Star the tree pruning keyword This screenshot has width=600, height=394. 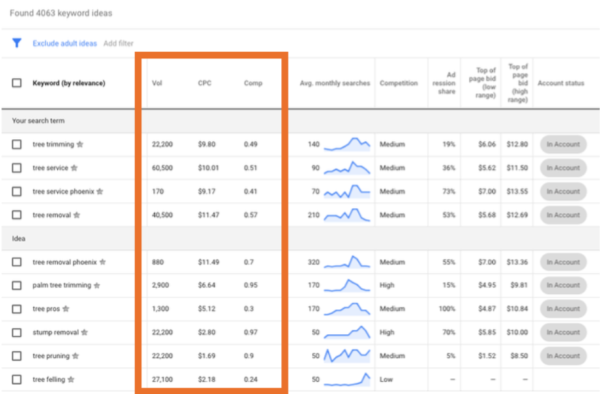point(75,356)
